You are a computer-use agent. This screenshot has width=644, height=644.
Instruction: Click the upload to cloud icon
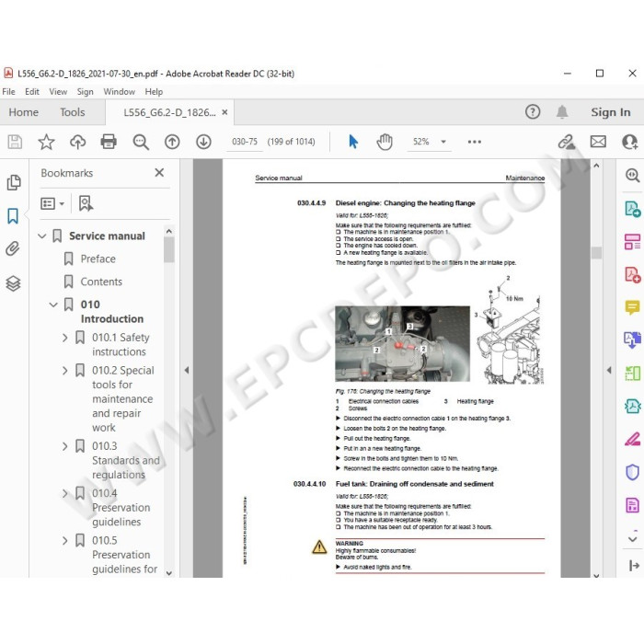(77, 142)
